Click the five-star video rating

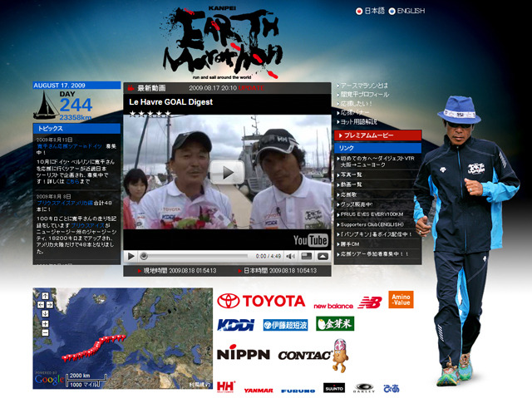point(150,114)
